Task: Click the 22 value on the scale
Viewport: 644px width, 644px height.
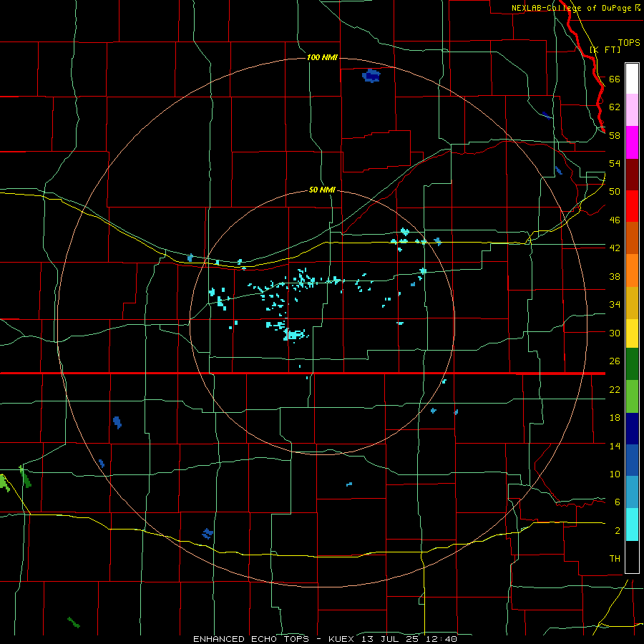Action: [615, 390]
